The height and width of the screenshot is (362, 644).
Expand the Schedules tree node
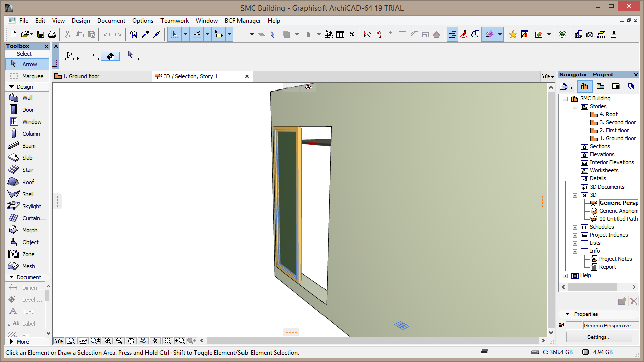pos(575,227)
